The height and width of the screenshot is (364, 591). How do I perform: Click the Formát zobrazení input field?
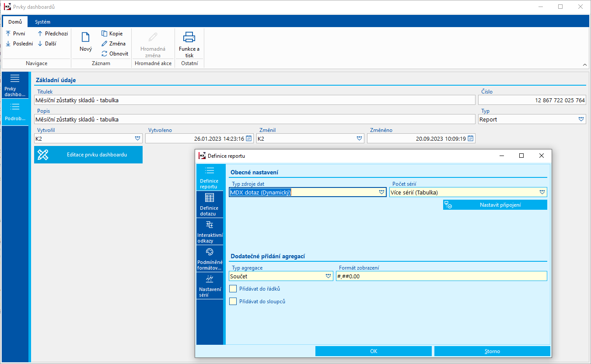441,276
